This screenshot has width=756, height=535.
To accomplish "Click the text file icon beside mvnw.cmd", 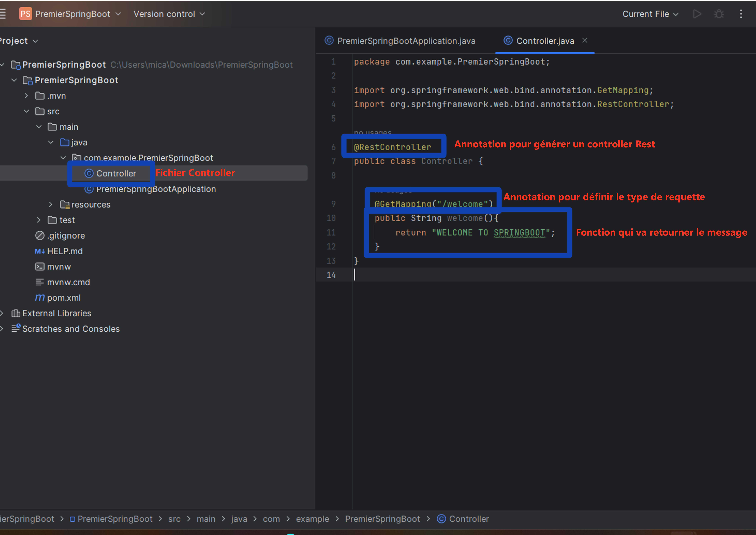I will tap(40, 282).
